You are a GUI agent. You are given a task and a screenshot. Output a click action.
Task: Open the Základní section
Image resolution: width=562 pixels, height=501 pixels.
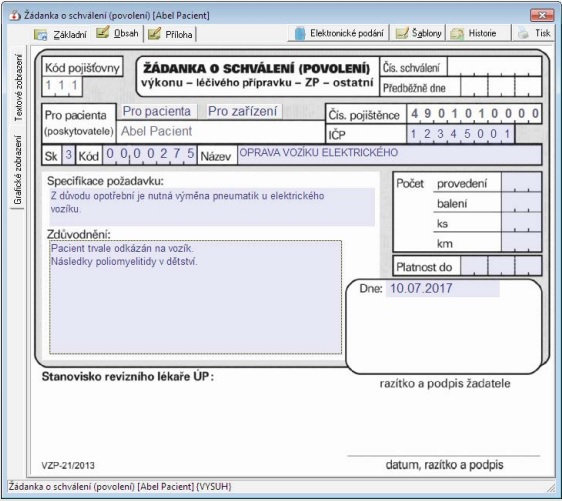pyautogui.click(x=61, y=34)
